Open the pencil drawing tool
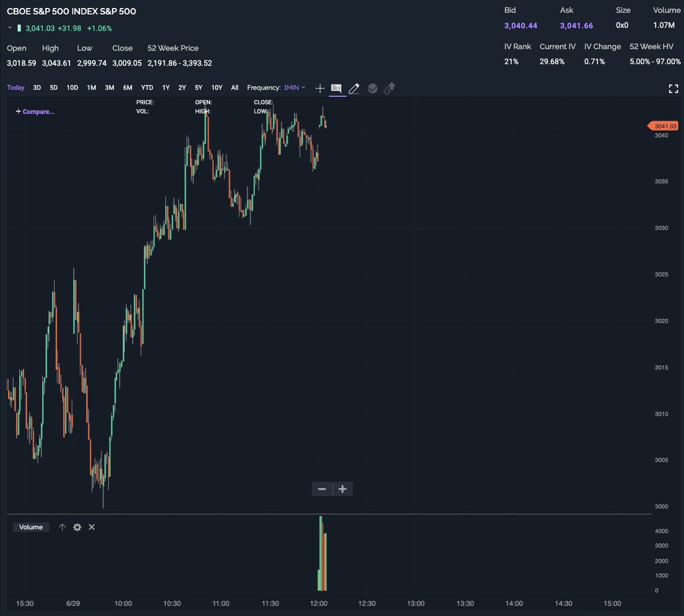 (354, 88)
